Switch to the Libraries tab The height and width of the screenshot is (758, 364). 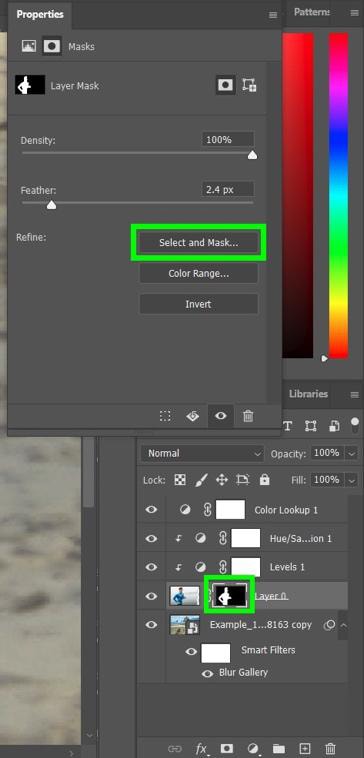[x=308, y=394]
